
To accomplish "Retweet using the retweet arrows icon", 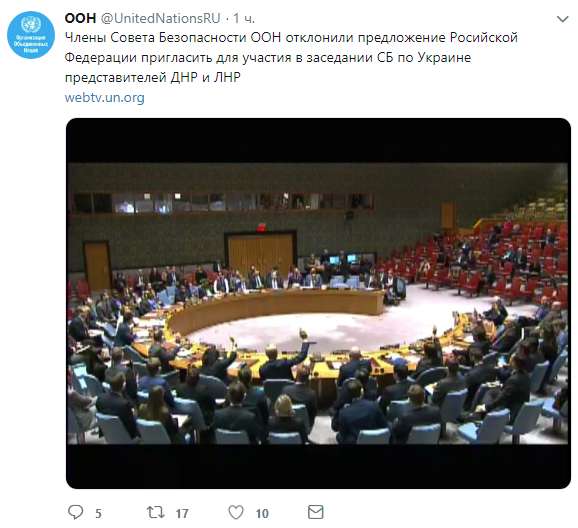I will tap(155, 512).
